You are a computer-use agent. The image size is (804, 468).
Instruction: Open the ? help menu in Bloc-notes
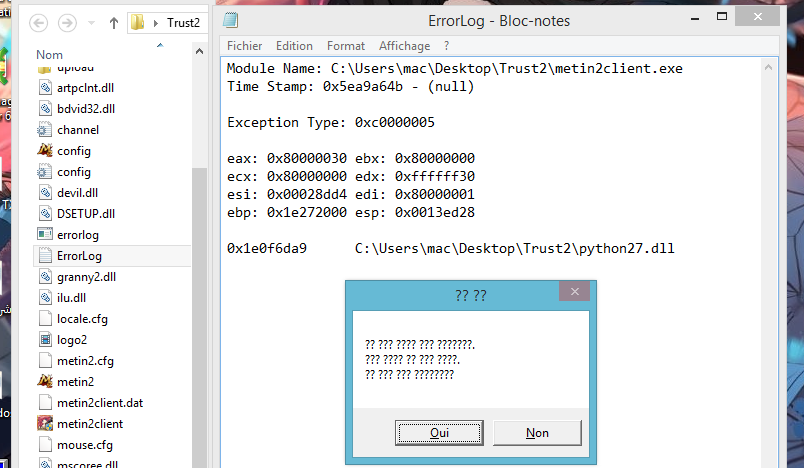click(447, 46)
